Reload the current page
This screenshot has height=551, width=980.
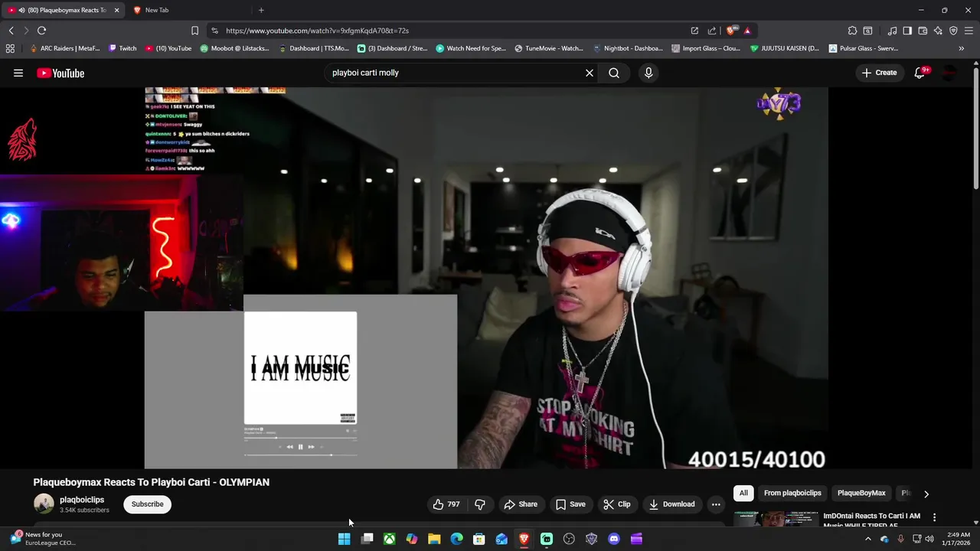point(41,31)
